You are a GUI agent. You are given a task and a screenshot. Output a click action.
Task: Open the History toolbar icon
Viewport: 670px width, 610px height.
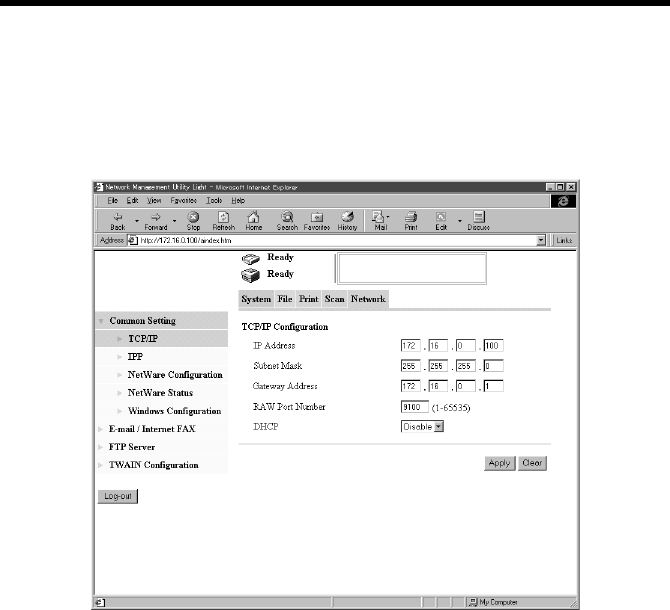(x=347, y=217)
